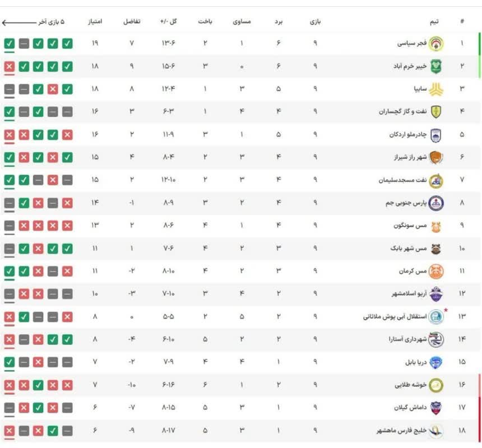Screen dimensions: 482x448
Task: Sort by the امتیاز points column header
Action: pos(95,21)
